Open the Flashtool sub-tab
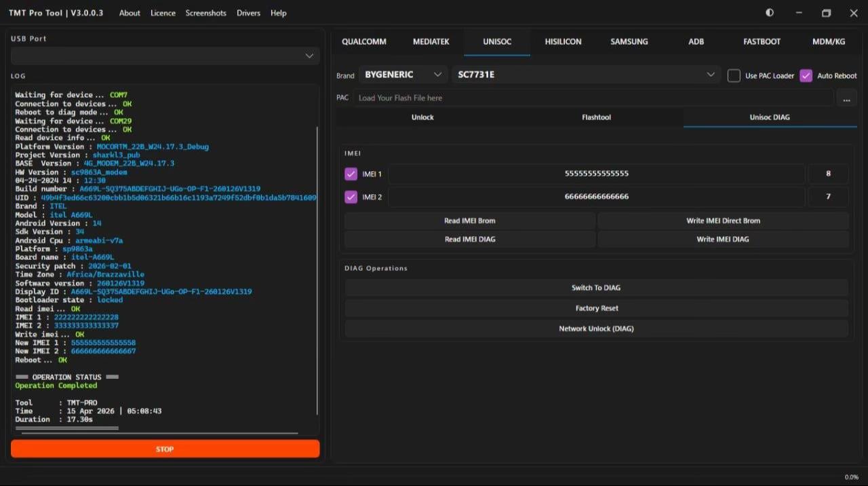Viewport: 868px width, 486px height. 597,117
